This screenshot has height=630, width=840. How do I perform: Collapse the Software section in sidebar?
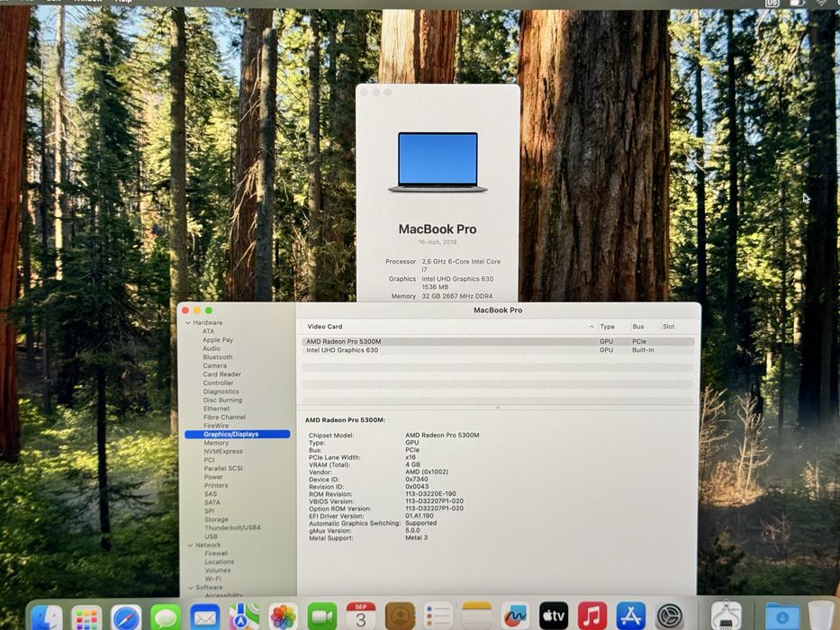[x=191, y=588]
